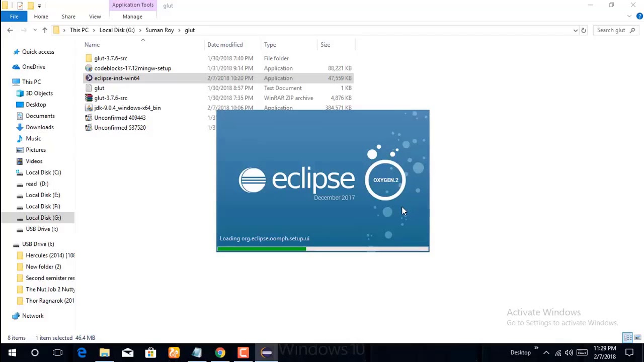Open Task View on the taskbar
Viewport: 644px width, 362px height.
pyautogui.click(x=58, y=352)
